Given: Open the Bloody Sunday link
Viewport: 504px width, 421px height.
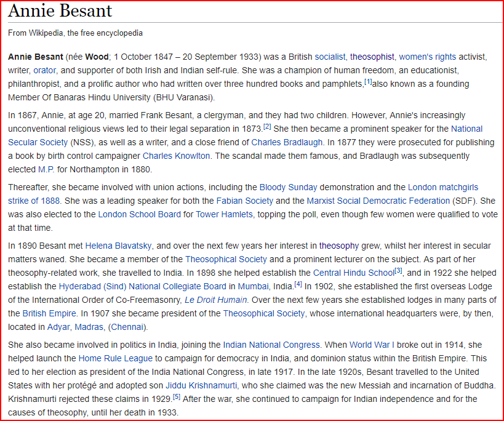Looking at the screenshot, I should pos(289,187).
